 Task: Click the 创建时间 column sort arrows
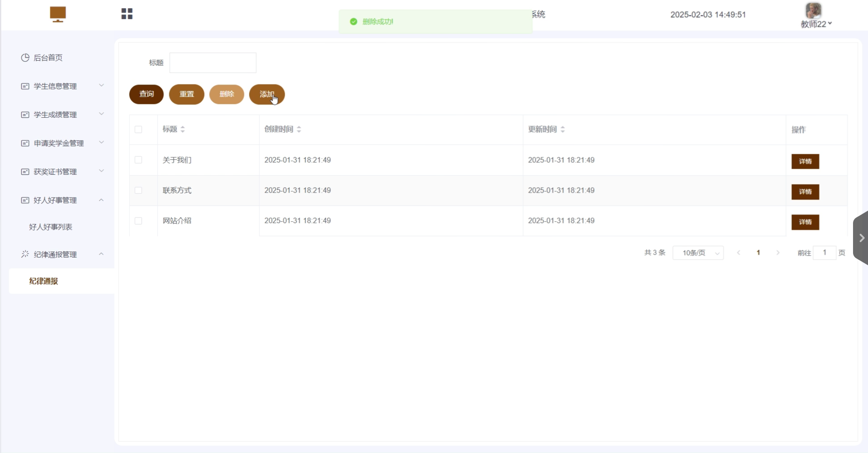299,129
